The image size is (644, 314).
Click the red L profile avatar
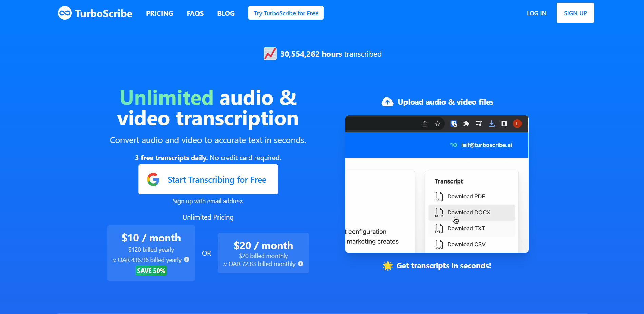(517, 124)
